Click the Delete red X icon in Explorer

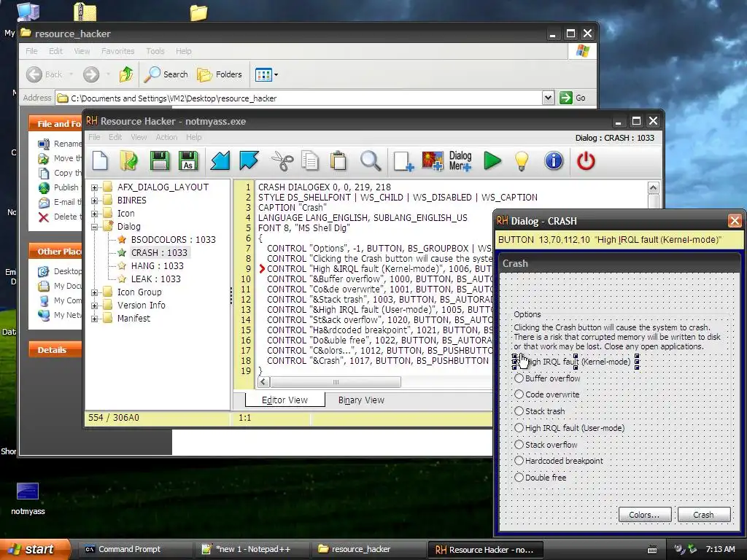coord(44,217)
